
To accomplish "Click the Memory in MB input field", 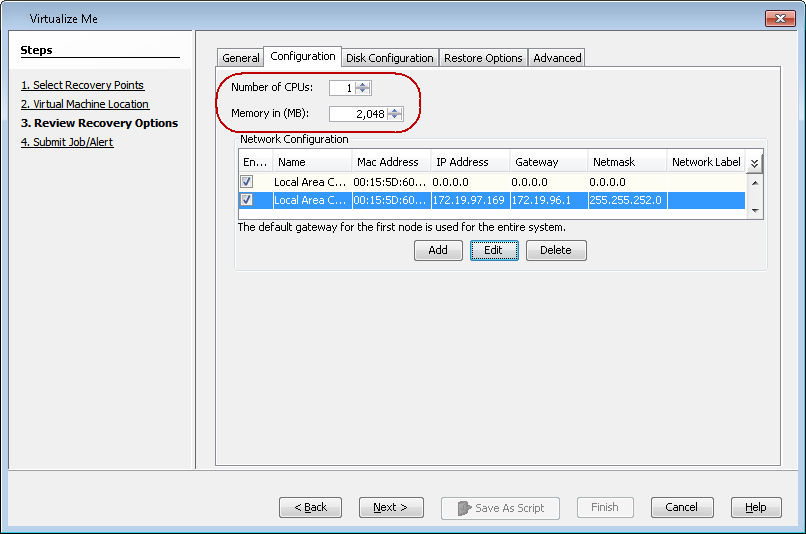I will pos(358,114).
